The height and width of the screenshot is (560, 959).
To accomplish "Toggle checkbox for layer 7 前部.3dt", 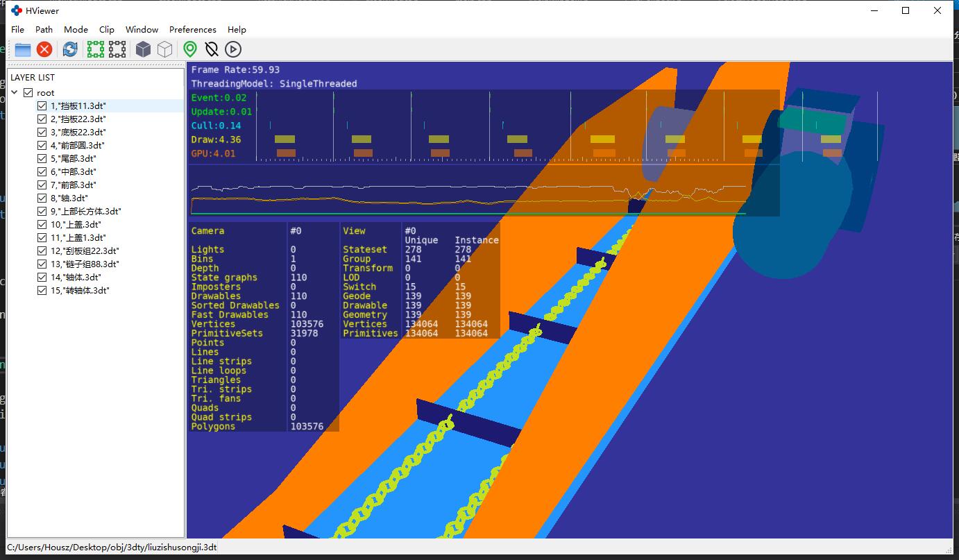I will pyautogui.click(x=42, y=185).
